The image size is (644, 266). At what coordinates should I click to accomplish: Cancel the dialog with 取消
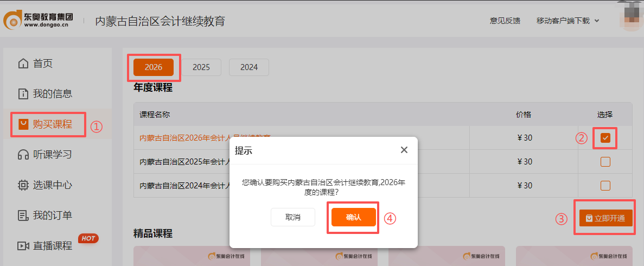(x=293, y=217)
